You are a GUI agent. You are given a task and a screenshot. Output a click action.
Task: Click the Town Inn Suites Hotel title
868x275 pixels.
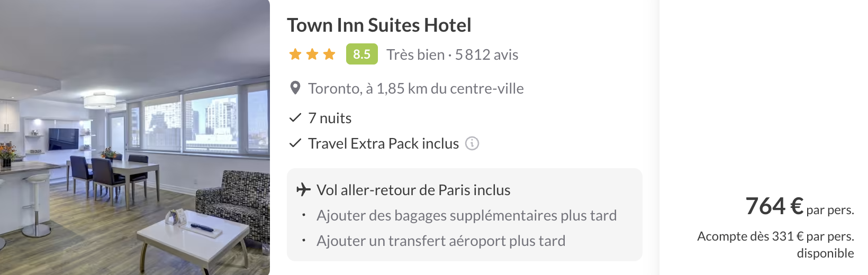point(379,25)
